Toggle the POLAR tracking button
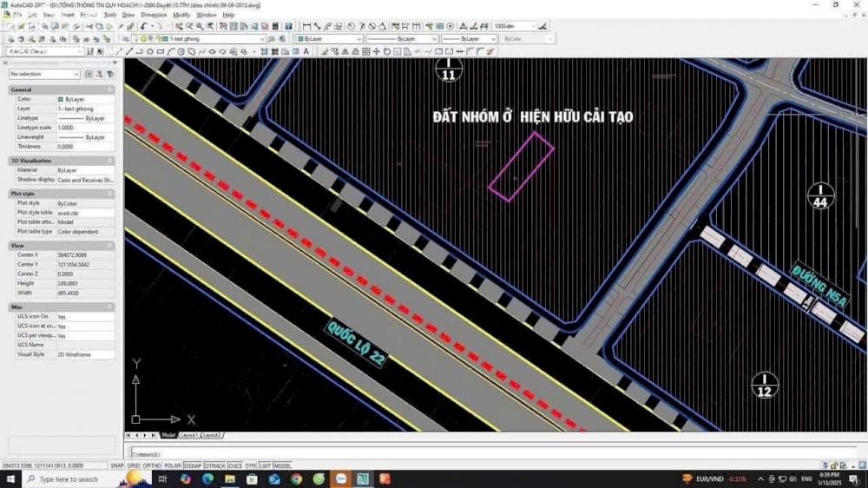Viewport: 868px width, 488px height. click(x=173, y=465)
